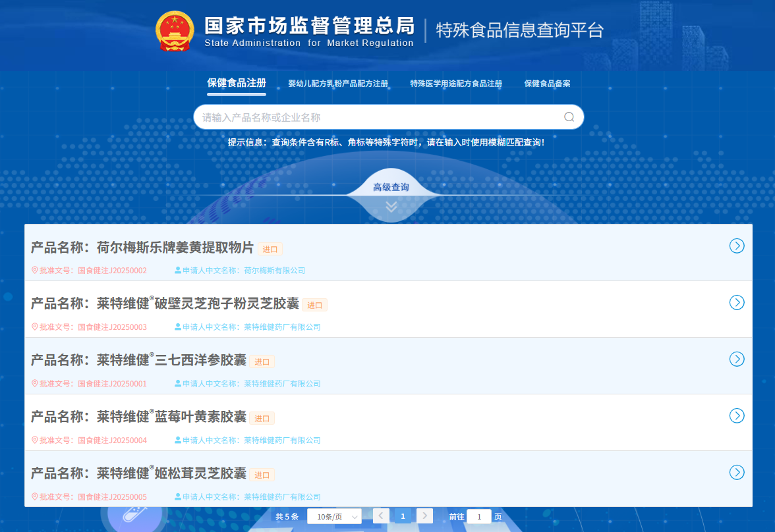
Task: Select page number 1 button
Action: pos(403,516)
